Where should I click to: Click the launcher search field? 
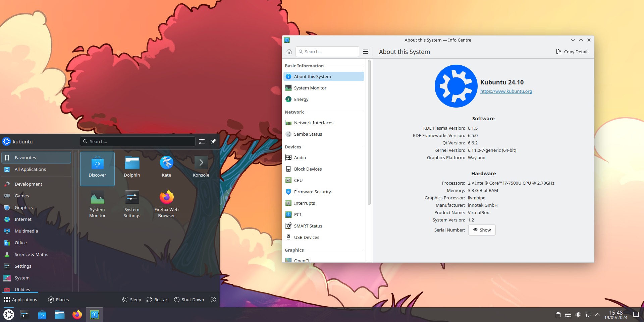[x=138, y=141]
